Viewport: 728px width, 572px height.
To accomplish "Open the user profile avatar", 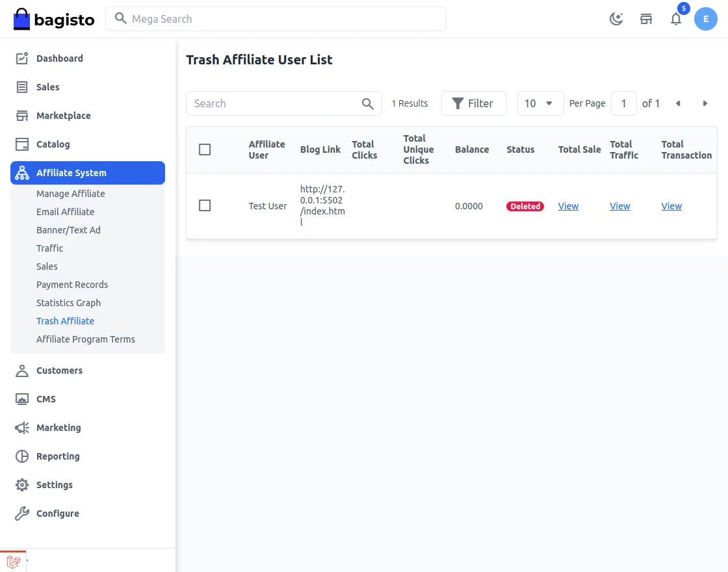I will tap(706, 19).
